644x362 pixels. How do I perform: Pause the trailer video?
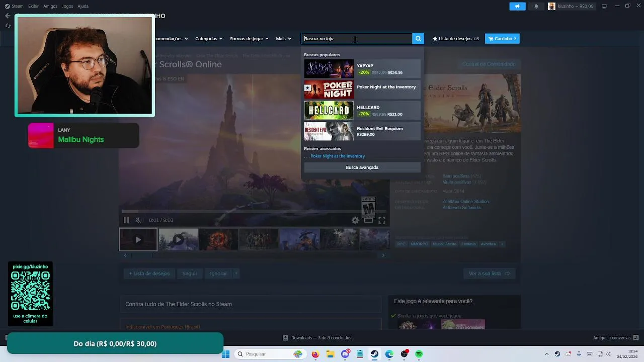point(126,220)
